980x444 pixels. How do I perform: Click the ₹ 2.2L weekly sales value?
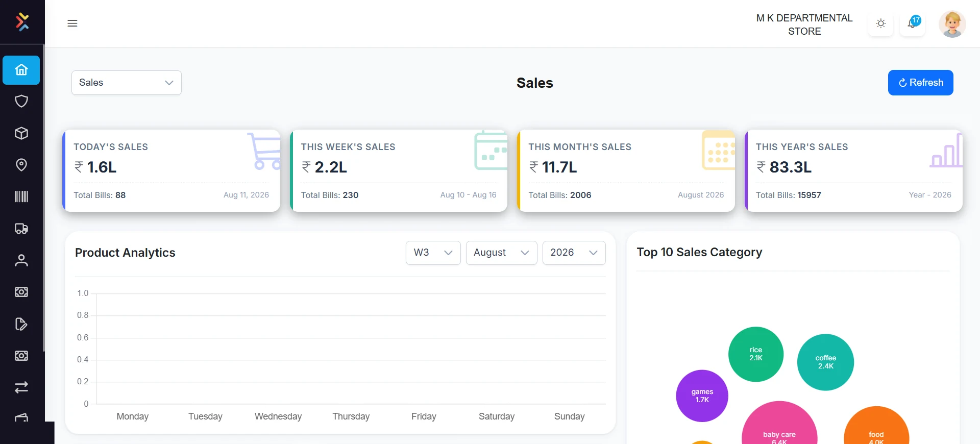point(324,167)
